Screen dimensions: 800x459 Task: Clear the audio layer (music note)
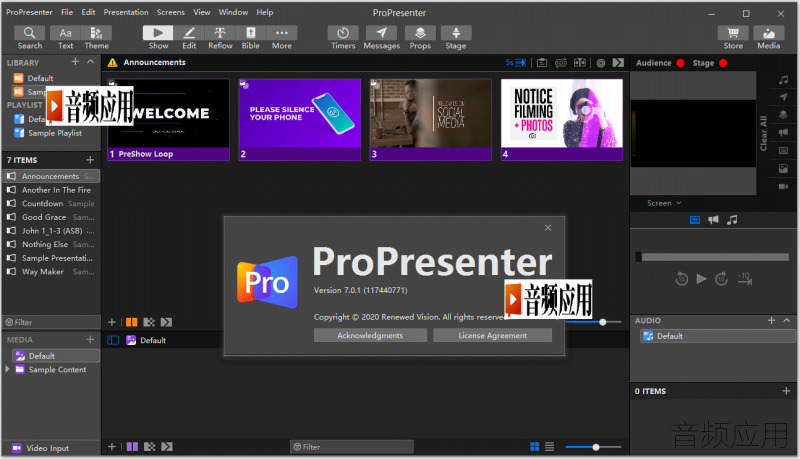coord(783,80)
